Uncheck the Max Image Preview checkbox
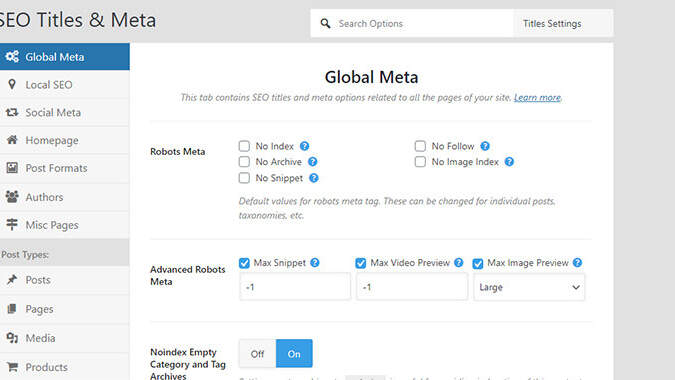 click(x=478, y=263)
